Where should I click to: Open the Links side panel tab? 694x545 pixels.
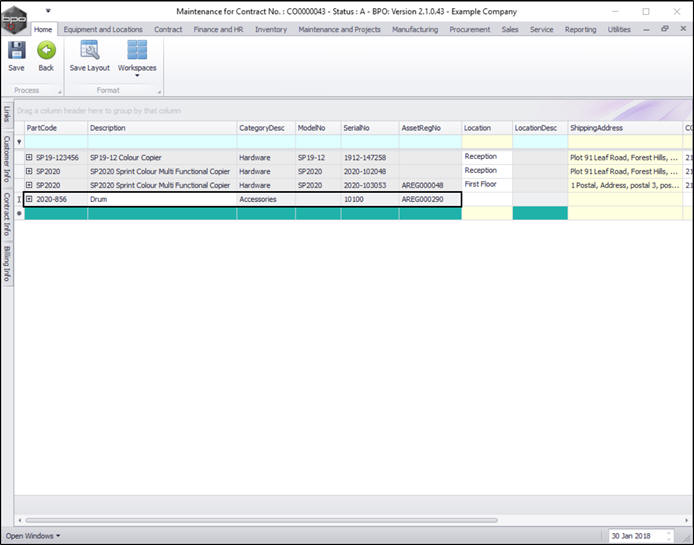(7, 114)
